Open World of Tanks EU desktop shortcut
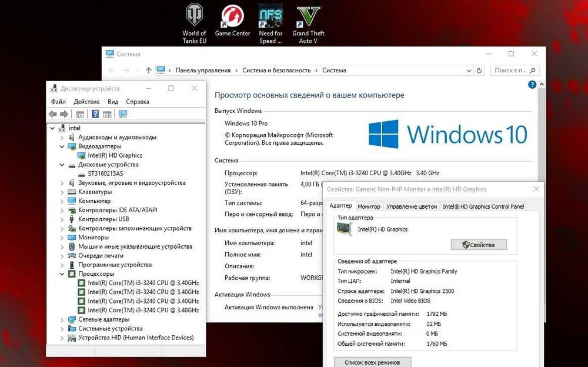 (194, 24)
